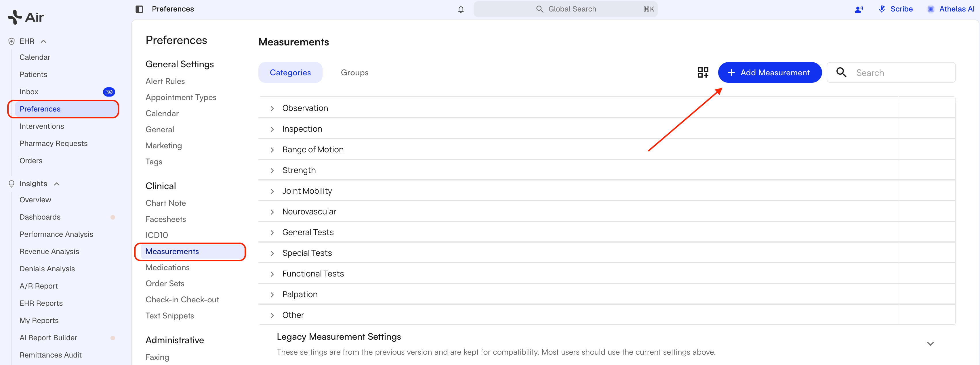Collapse the Insights section chevron
Viewport: 980px width, 365px height.
coord(57,184)
